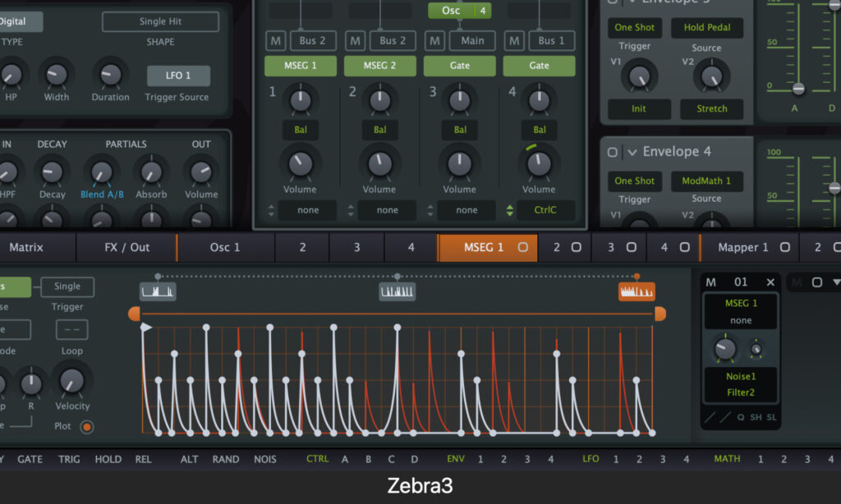Switch to the Mapper 1 tab
Screen dimensions: 841x504
click(742, 247)
